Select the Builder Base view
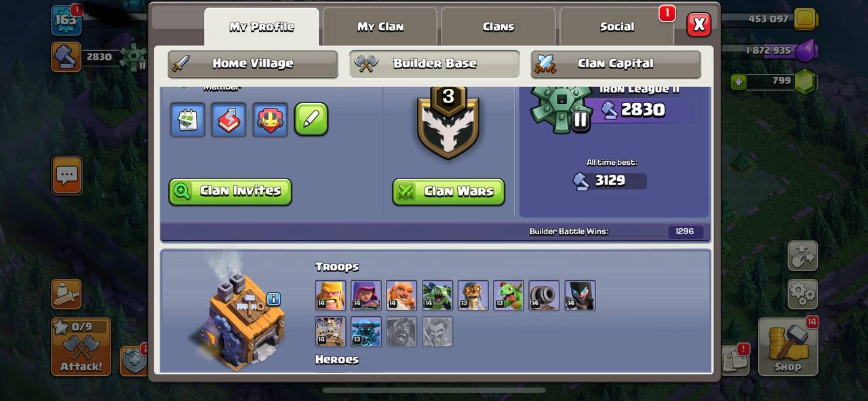The image size is (868, 401). pyautogui.click(x=435, y=64)
